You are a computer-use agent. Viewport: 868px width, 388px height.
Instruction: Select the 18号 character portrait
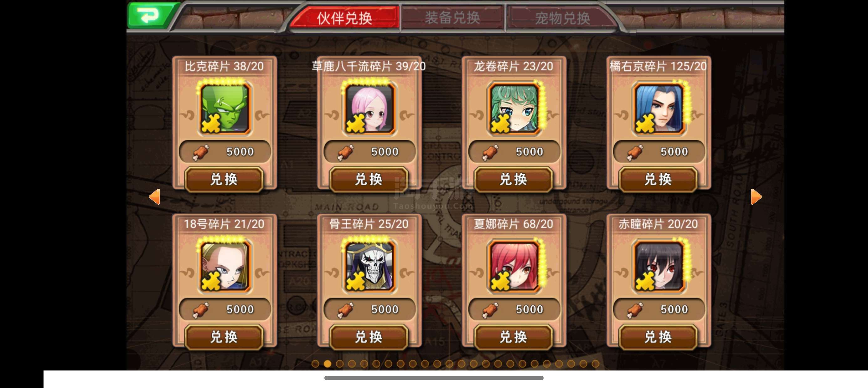click(225, 266)
